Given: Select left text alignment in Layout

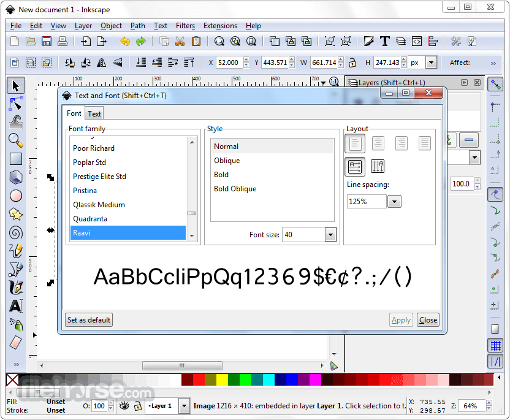Looking at the screenshot, I should pyautogui.click(x=355, y=143).
